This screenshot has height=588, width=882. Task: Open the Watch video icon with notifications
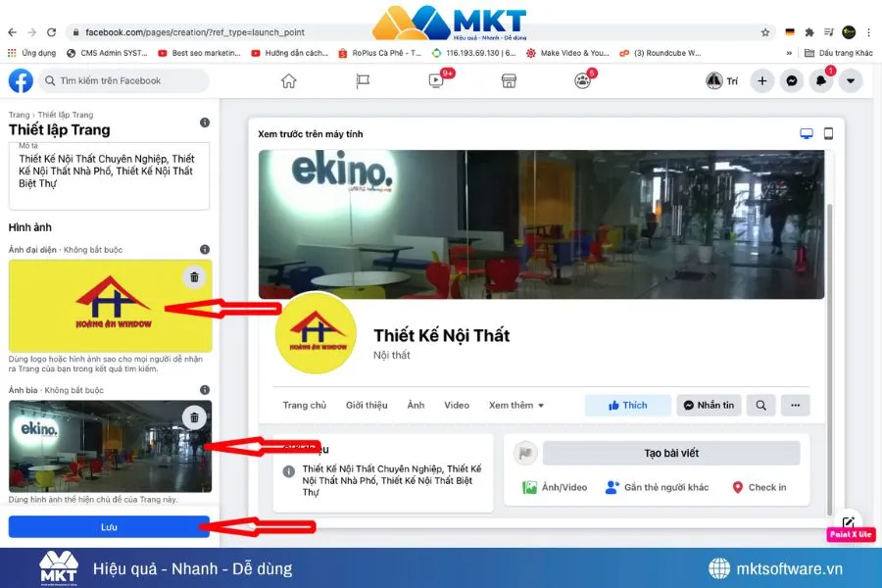click(x=435, y=80)
